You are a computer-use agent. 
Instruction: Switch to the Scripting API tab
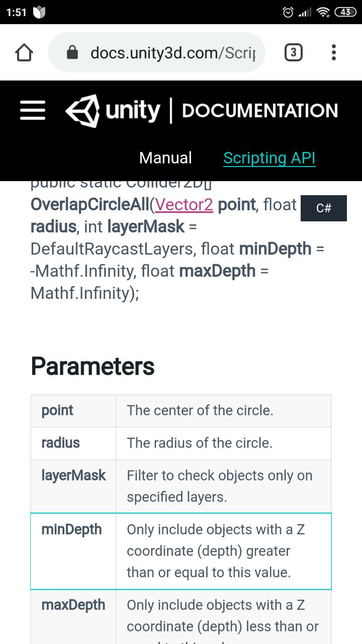tap(269, 158)
